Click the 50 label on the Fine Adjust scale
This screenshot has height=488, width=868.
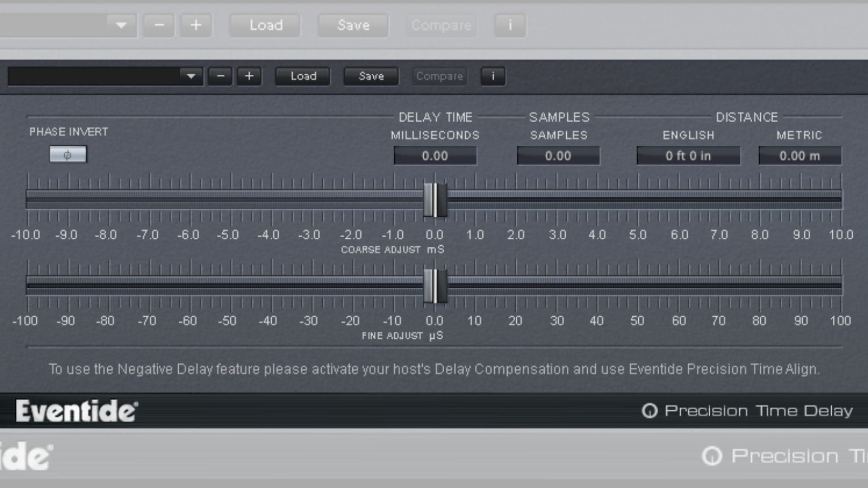pos(637,321)
